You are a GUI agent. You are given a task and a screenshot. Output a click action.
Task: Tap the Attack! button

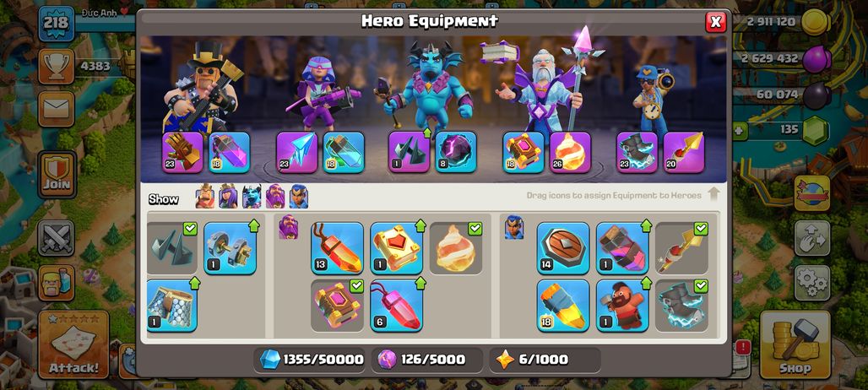[73, 344]
